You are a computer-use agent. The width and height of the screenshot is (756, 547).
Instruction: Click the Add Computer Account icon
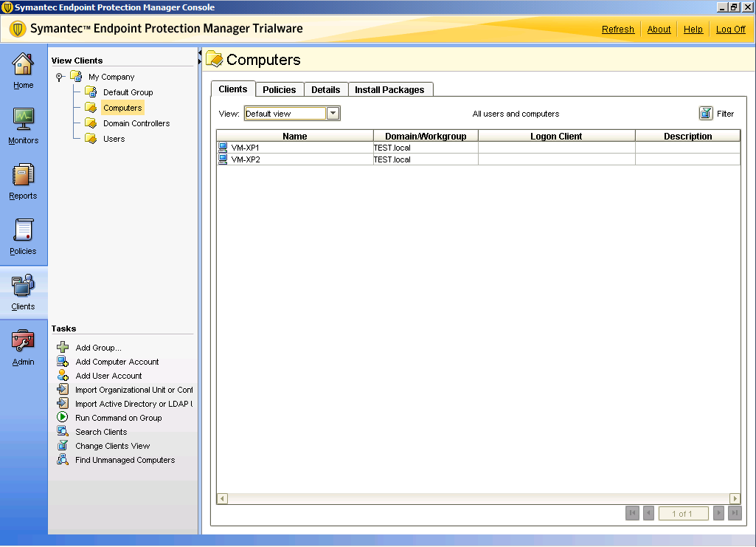point(63,361)
